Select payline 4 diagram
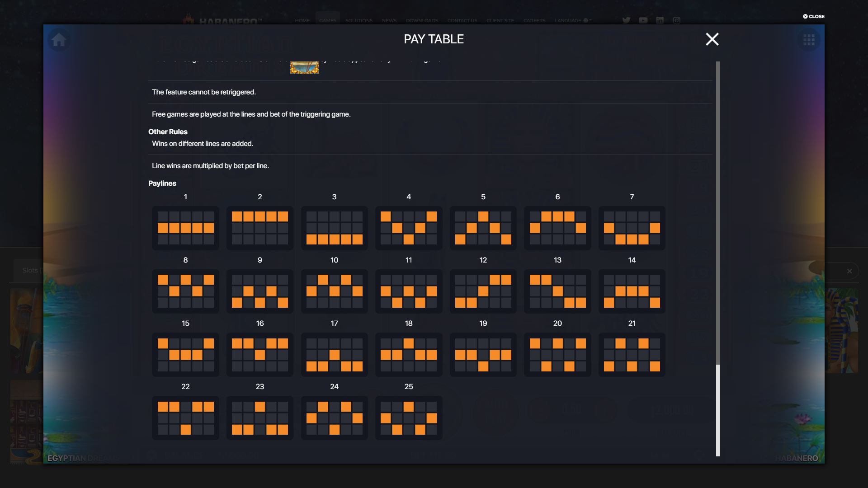The width and height of the screenshot is (868, 488). point(409,228)
